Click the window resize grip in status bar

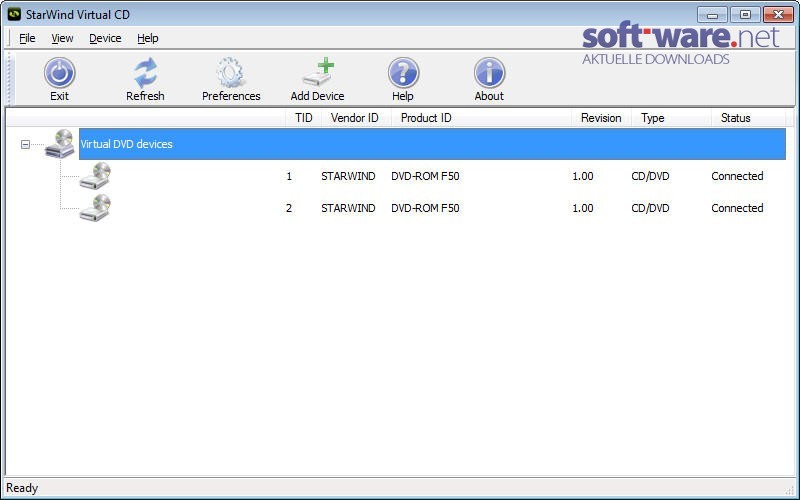(x=789, y=491)
